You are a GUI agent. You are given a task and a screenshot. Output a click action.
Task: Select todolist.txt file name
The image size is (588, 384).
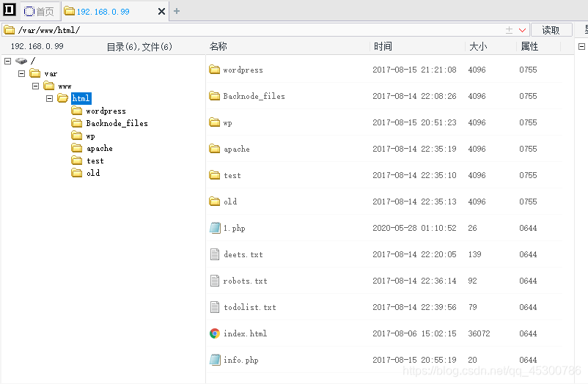click(x=250, y=308)
